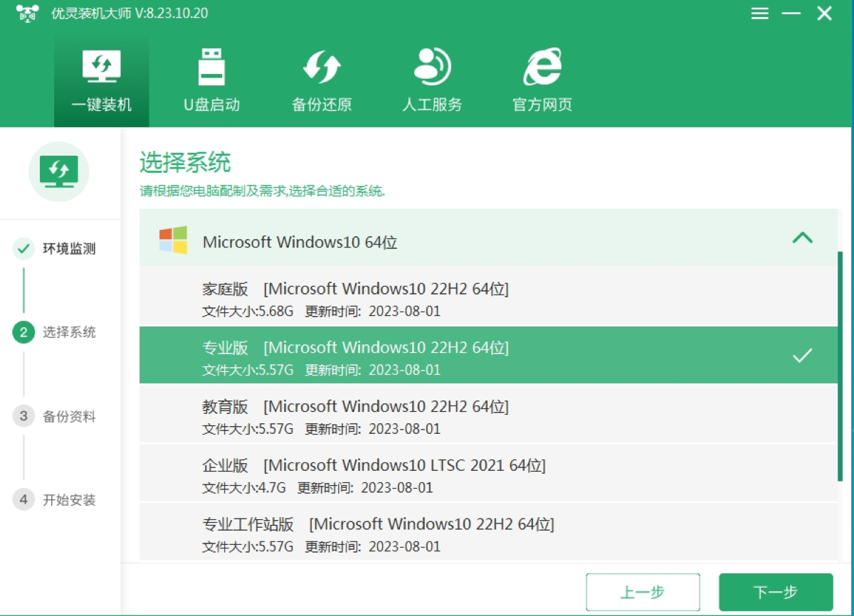Click the system list vertical scrollbar
The image size is (854, 616).
point(840,366)
